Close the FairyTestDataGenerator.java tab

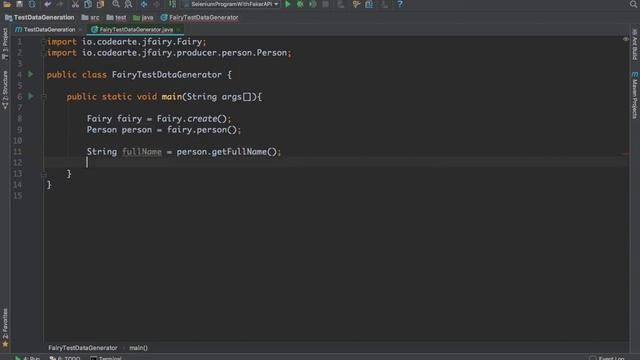tap(179, 29)
